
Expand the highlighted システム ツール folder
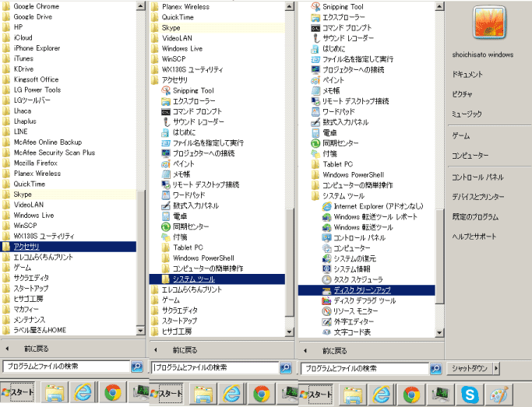[217, 279]
